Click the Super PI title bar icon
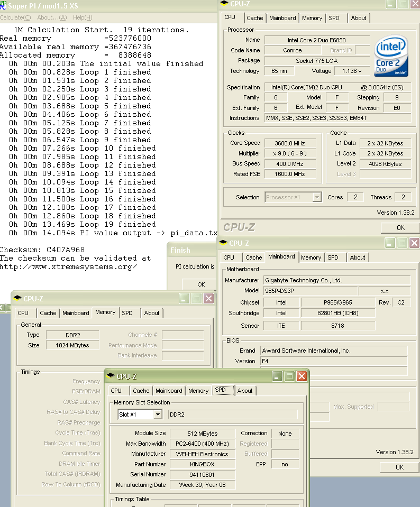This screenshot has height=507, width=420. tap(3, 5)
